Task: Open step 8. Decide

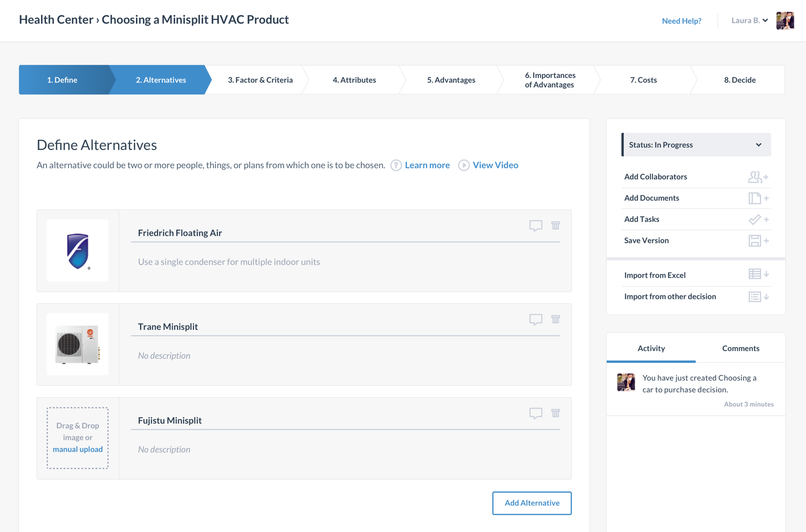Action: 740,80
